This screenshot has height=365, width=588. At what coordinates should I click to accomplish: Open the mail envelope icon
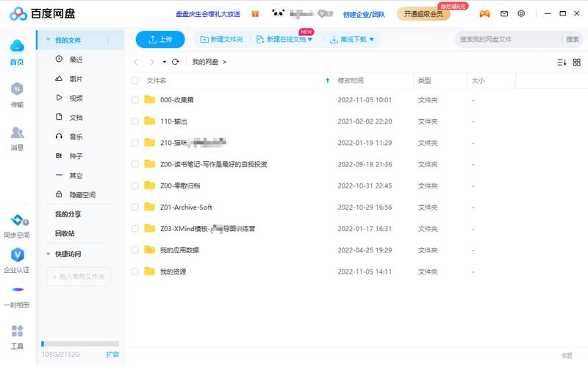pos(504,13)
